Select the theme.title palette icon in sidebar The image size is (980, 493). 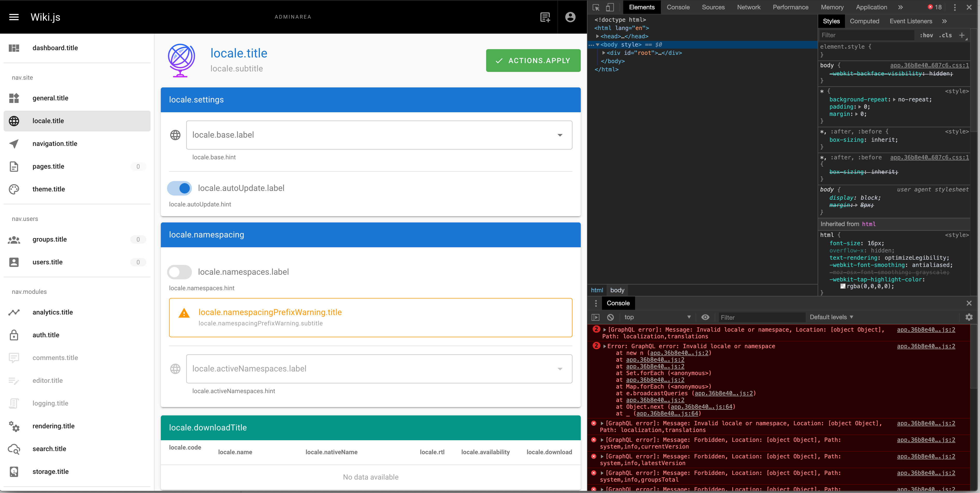coord(14,189)
